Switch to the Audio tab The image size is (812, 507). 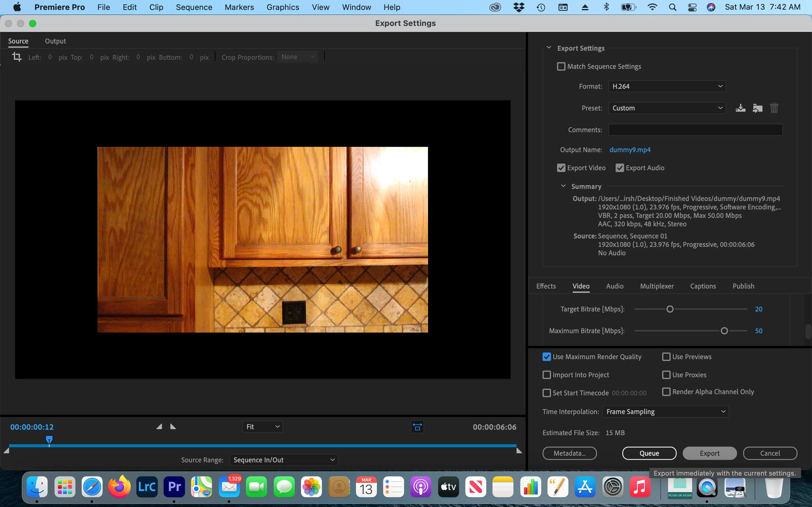614,286
